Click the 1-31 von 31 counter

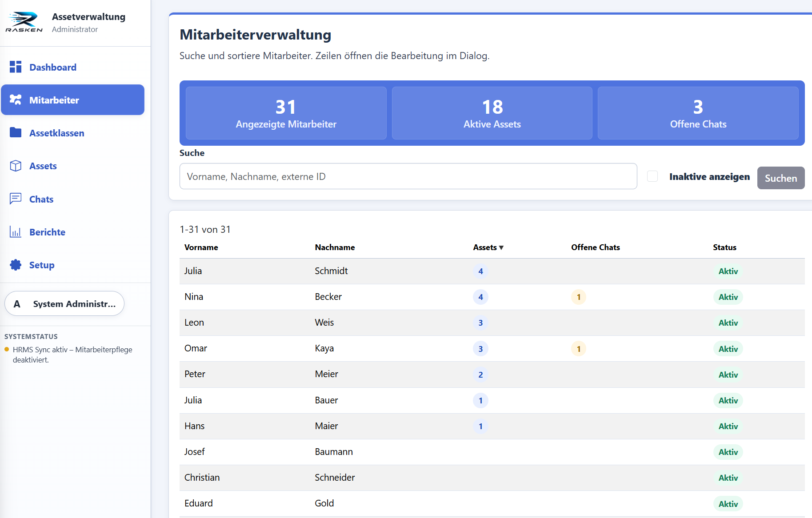pyautogui.click(x=205, y=229)
